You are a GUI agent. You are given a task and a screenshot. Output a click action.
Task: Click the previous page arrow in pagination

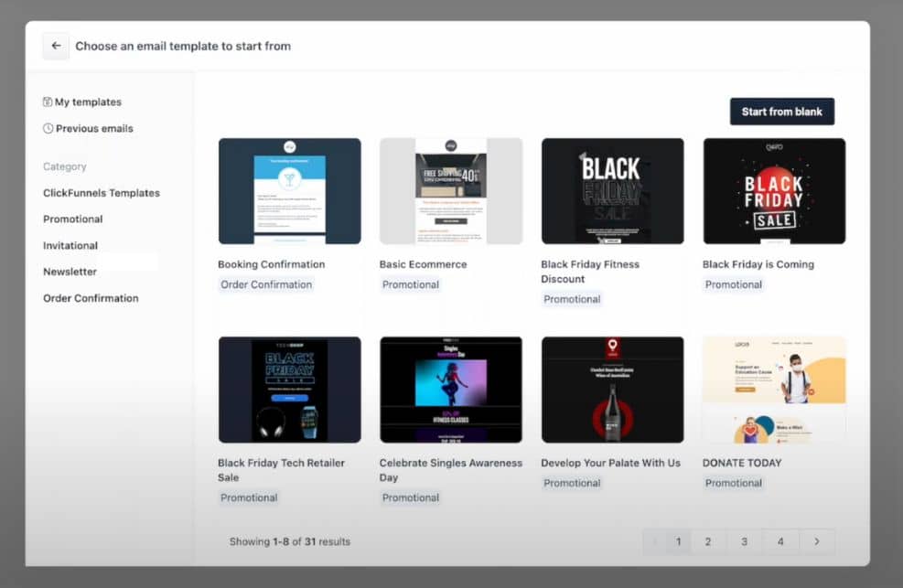pos(655,541)
